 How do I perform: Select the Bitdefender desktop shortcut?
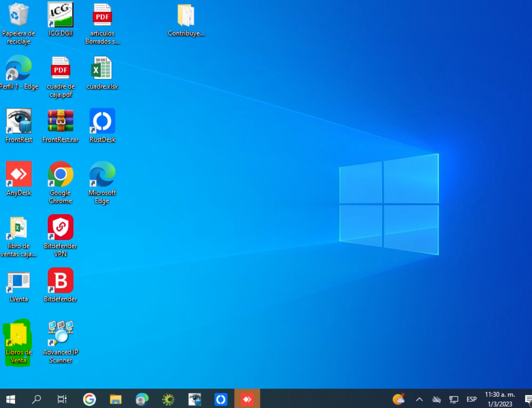[61, 285]
